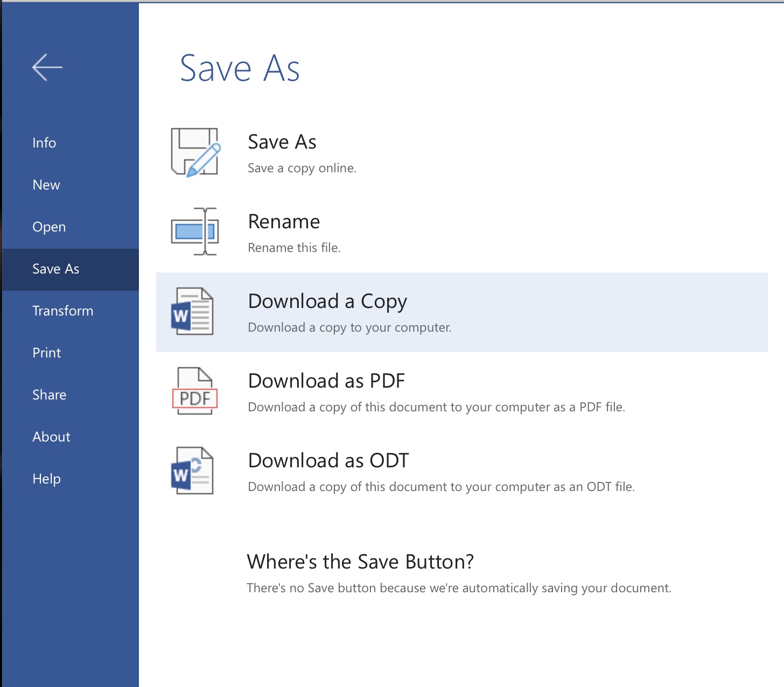Viewport: 784px width, 687px height.
Task: Click 'Rename this file.' description
Action: click(x=294, y=248)
